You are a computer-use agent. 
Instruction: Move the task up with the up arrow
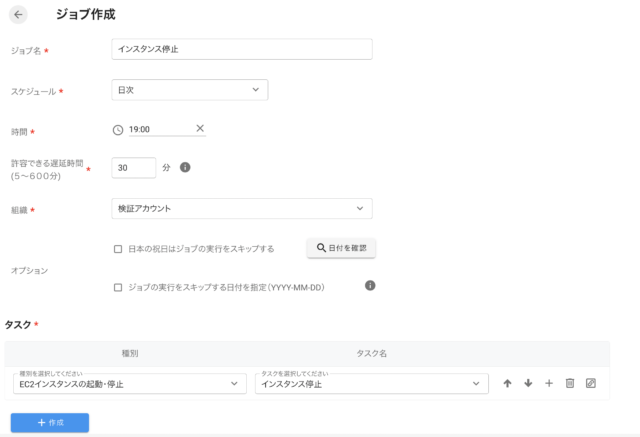coord(507,383)
